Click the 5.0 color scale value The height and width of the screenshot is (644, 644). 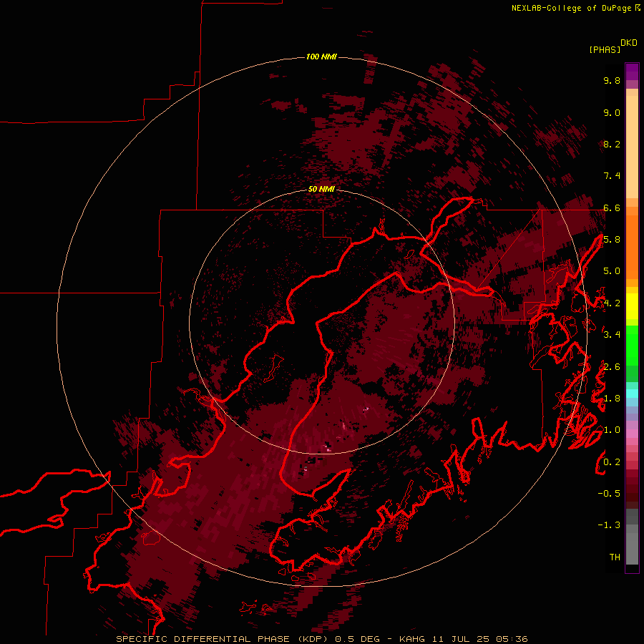tap(612, 271)
